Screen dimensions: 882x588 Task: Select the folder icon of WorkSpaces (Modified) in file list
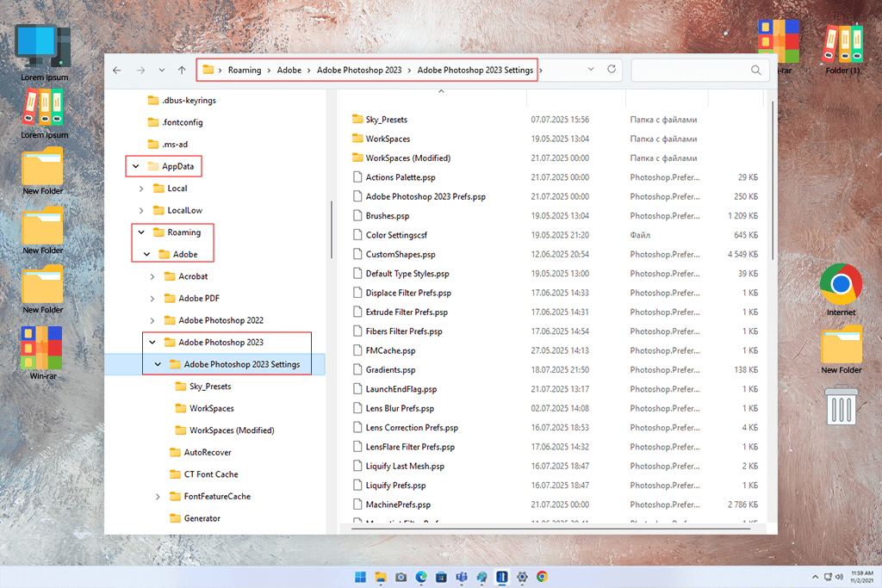click(x=357, y=158)
